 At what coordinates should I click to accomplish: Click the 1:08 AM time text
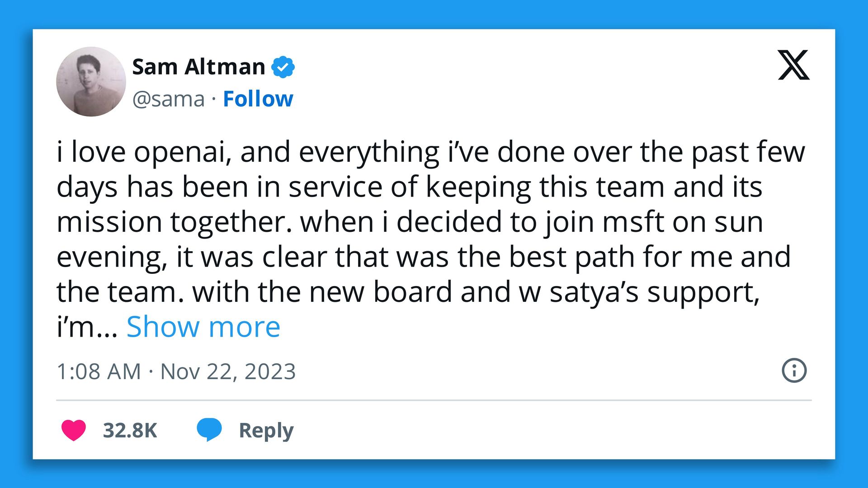[99, 371]
